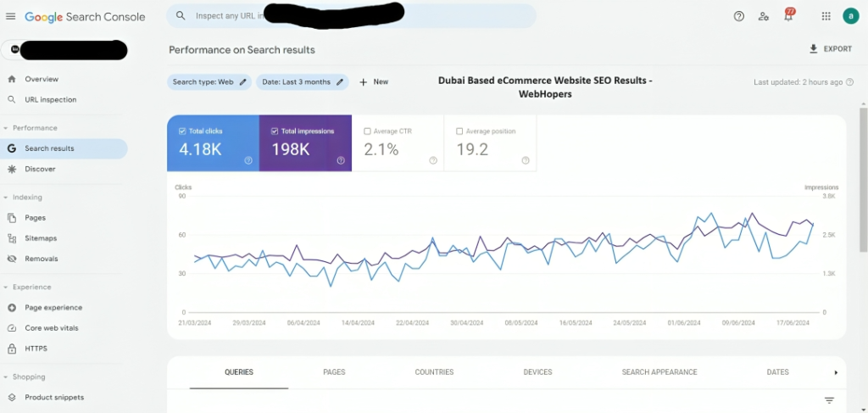This screenshot has height=413, width=868.
Task: Collapse the Performance sidebar section
Action: (6, 128)
